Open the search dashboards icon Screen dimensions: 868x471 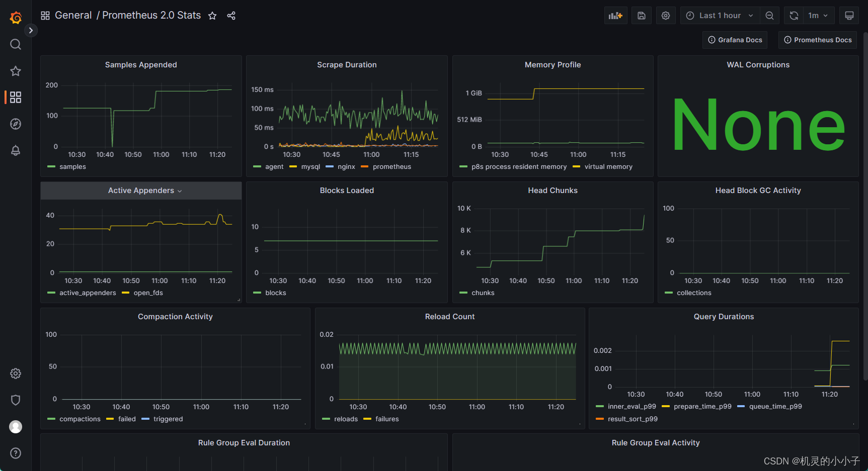pyautogui.click(x=16, y=44)
